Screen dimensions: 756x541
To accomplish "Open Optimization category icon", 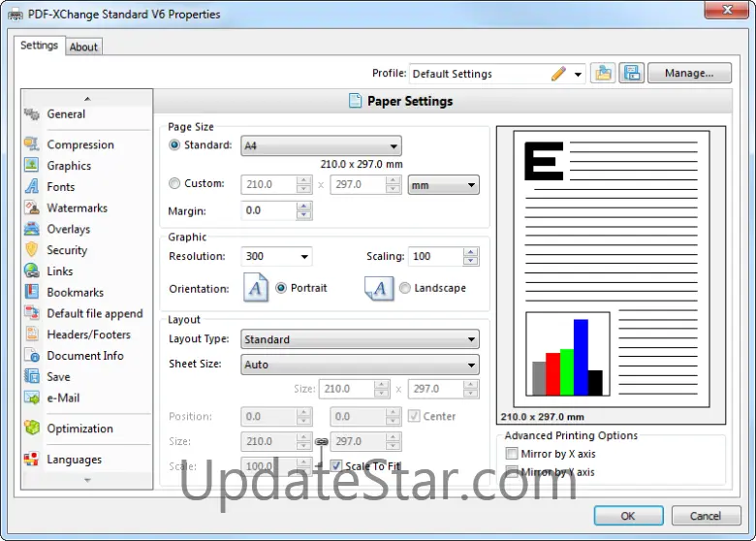I will (32, 429).
